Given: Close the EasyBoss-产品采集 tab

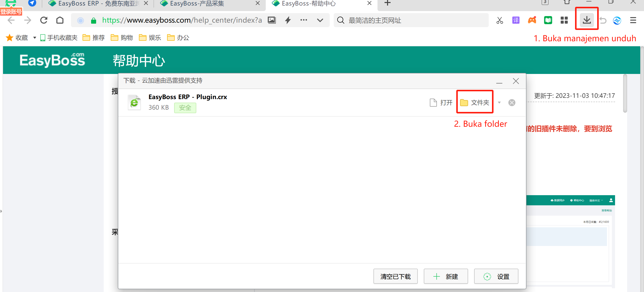Looking at the screenshot, I should pyautogui.click(x=258, y=3).
